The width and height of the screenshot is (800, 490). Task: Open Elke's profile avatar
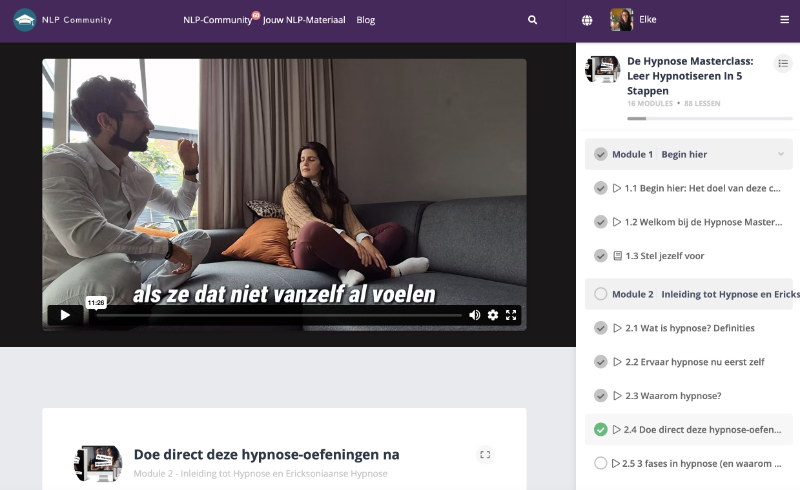click(x=621, y=20)
